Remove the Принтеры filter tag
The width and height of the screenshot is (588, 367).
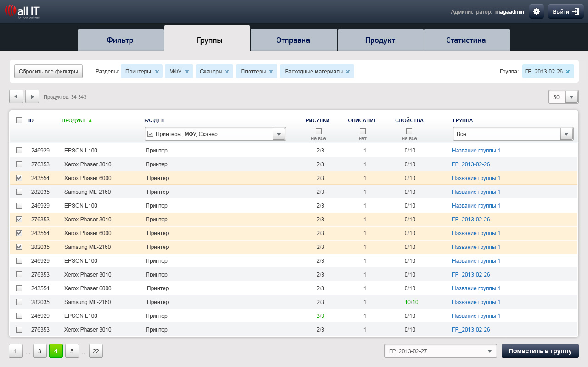pos(157,72)
